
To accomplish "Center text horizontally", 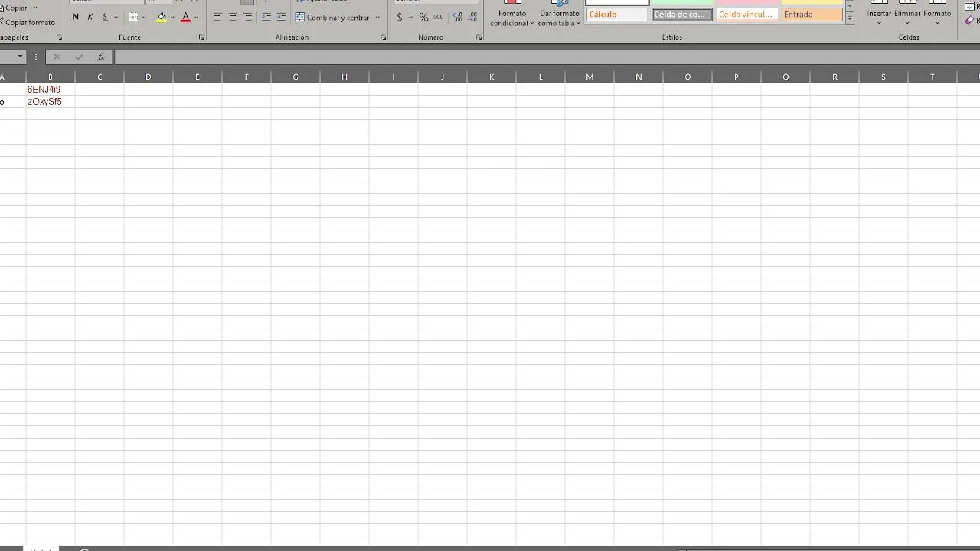I will [x=232, y=17].
